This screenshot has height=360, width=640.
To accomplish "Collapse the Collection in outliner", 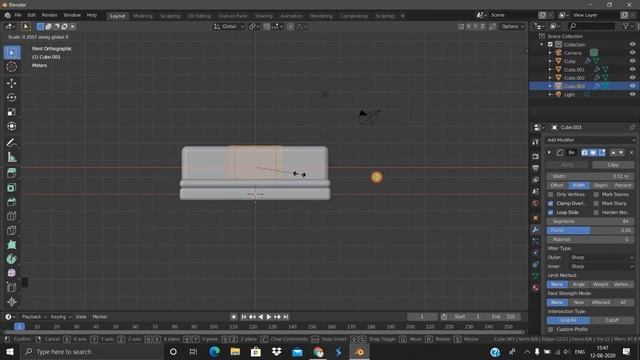I will click(542, 44).
